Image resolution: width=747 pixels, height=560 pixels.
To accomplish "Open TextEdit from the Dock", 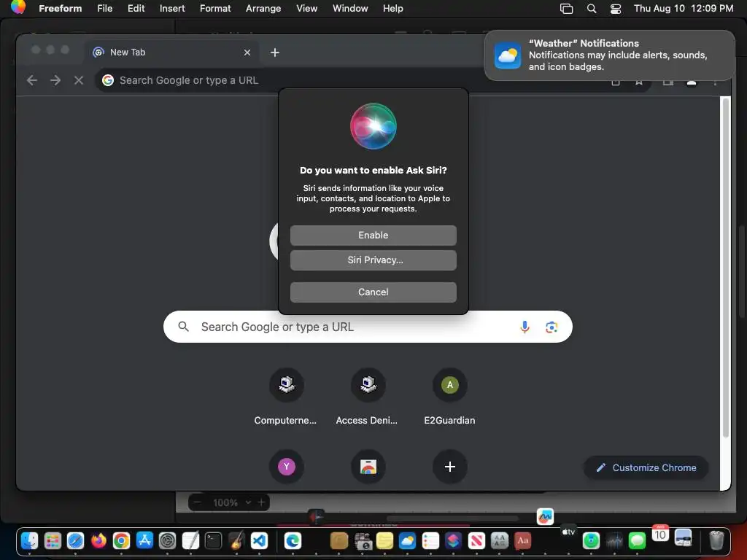I will 190,540.
